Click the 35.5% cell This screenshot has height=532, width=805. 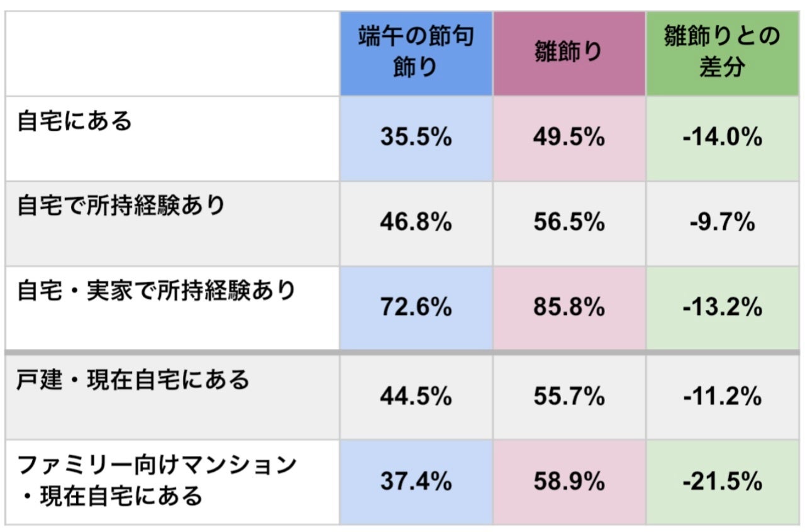pos(416,138)
